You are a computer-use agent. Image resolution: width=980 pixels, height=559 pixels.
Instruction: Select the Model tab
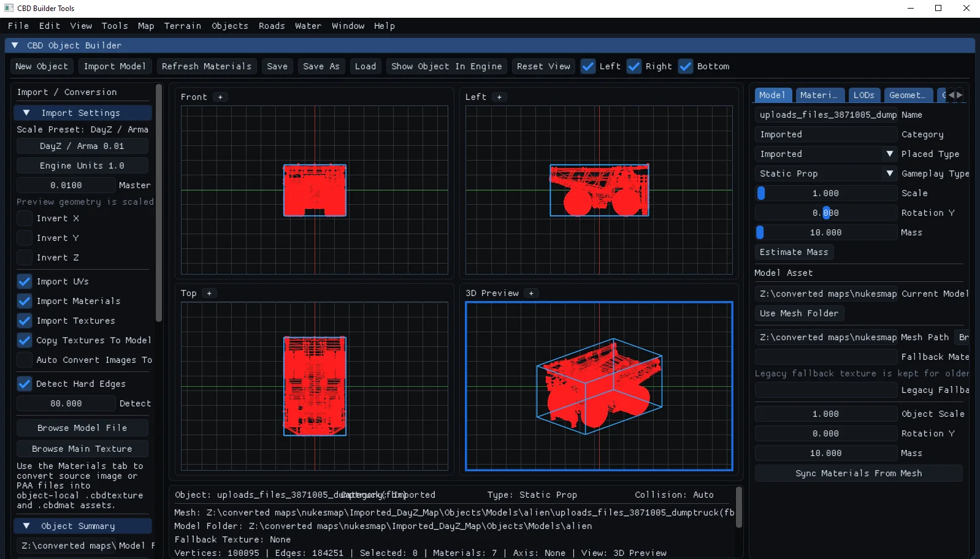(x=773, y=95)
